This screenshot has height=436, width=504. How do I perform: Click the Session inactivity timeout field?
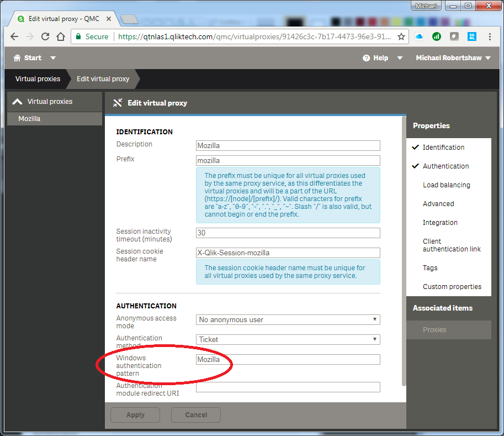[x=288, y=233]
